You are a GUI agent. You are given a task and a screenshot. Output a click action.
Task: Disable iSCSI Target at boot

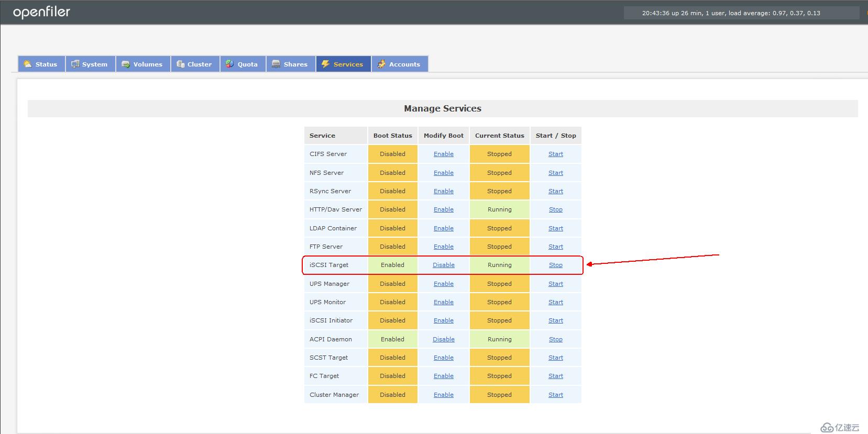tap(444, 265)
